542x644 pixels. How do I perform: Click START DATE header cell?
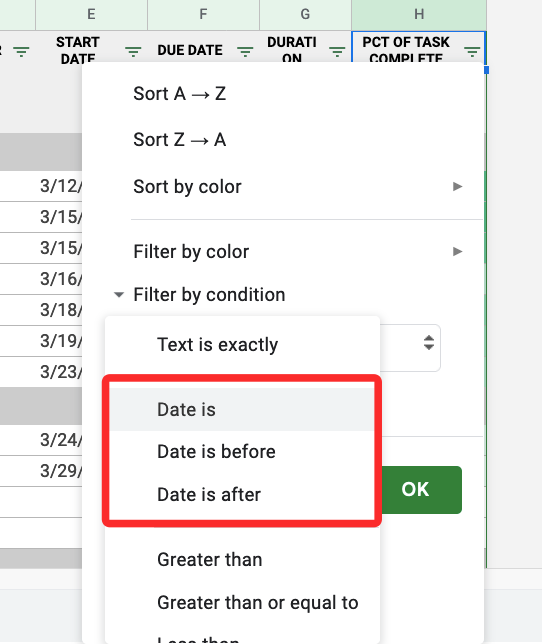point(78,50)
